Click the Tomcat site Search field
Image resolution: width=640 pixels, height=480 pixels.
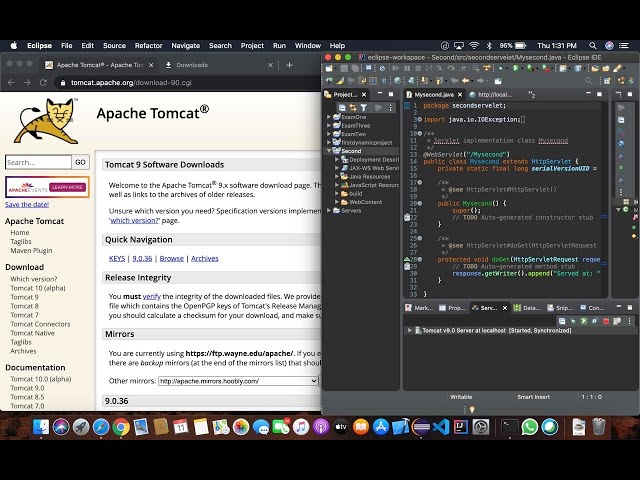[38, 162]
